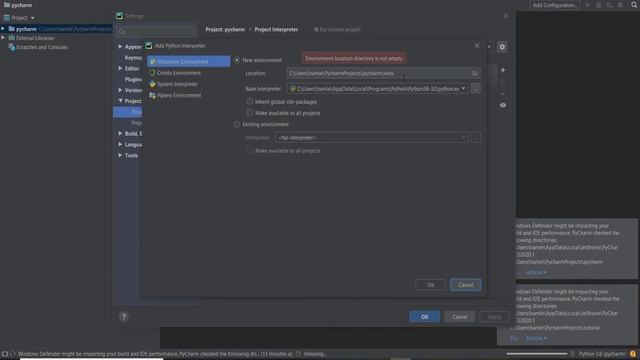Select Virtualenv Environment in interpreter list

click(x=189, y=61)
